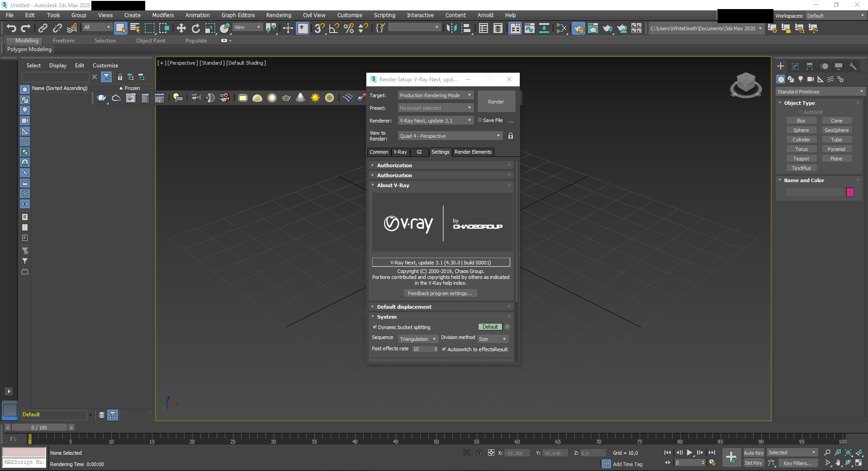Activate the Select and Link tool
The width and height of the screenshot is (868, 471).
pos(43,28)
